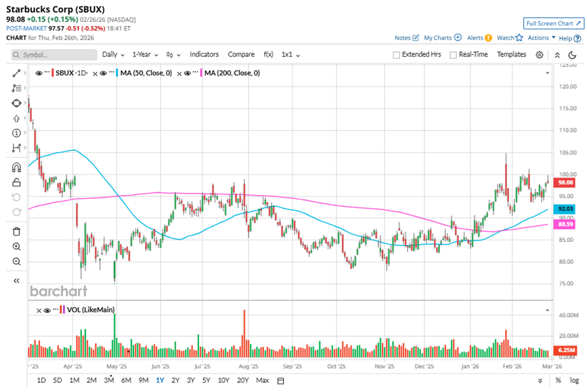
Task: Open the Daily frequency dropdown
Action: point(113,55)
